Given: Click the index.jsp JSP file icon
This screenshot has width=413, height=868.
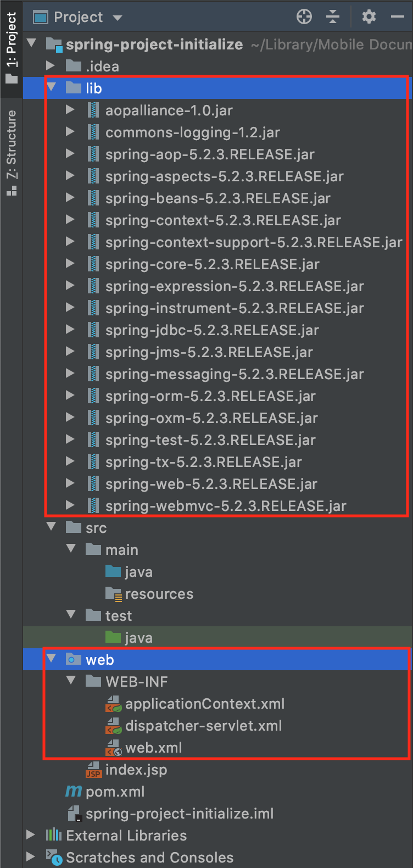Looking at the screenshot, I should coord(94,770).
